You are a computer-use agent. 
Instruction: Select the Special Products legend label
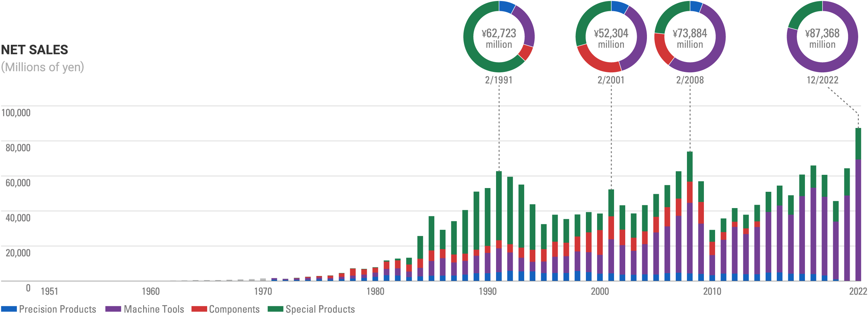click(x=320, y=309)
